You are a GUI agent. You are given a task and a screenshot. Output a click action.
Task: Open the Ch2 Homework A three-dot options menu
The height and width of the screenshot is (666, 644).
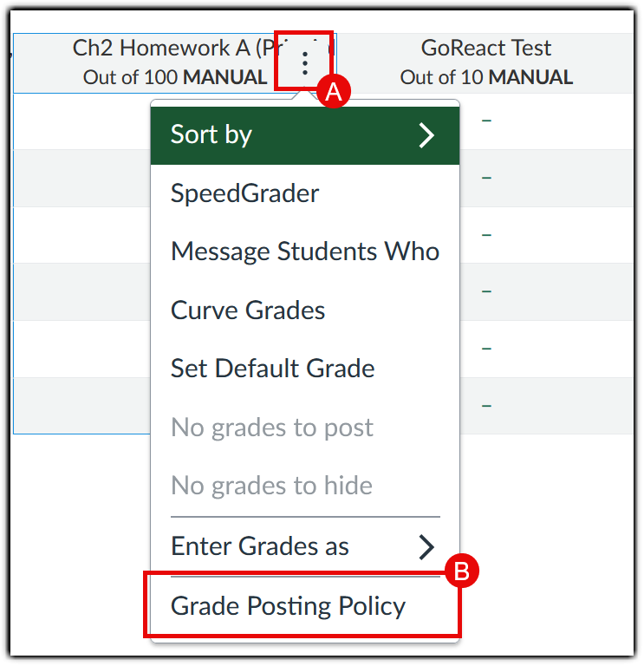(x=304, y=62)
